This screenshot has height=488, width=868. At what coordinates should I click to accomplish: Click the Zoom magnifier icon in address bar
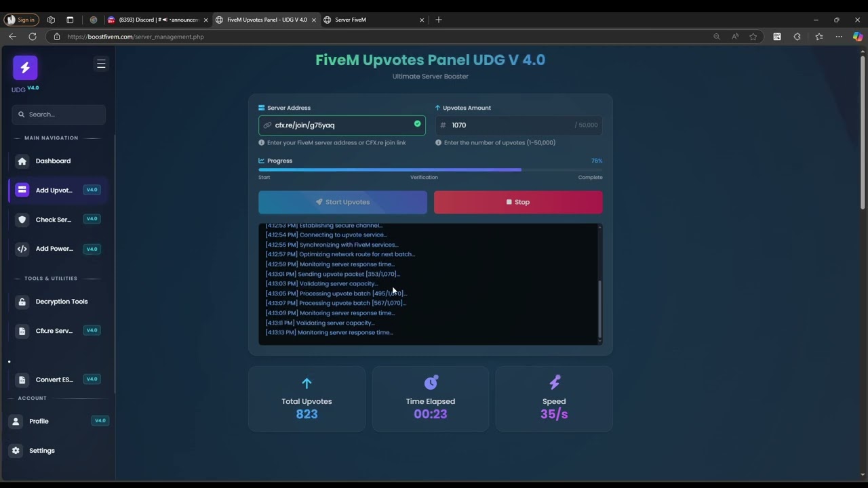click(x=717, y=37)
